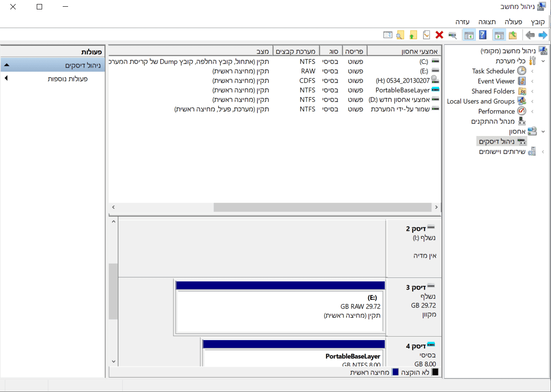Click the gray Back arrow in the toolbar
This screenshot has width=551, height=392.
[530, 35]
